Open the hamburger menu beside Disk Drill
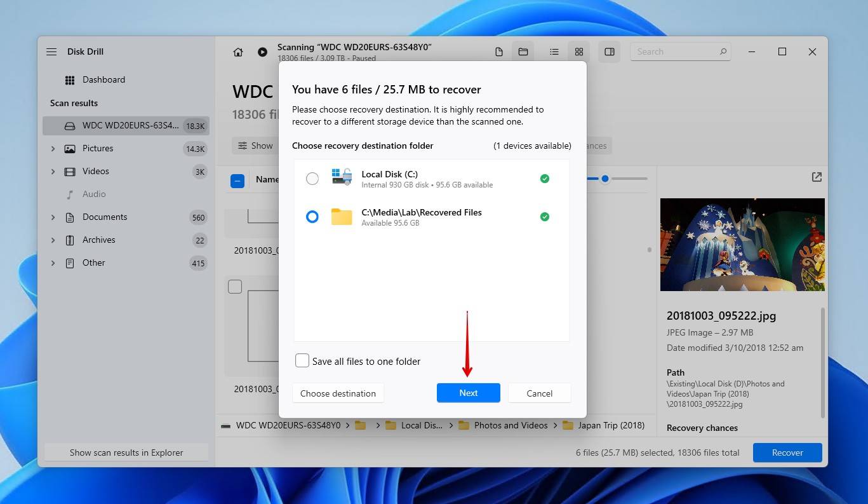This screenshot has width=868, height=504. point(51,51)
